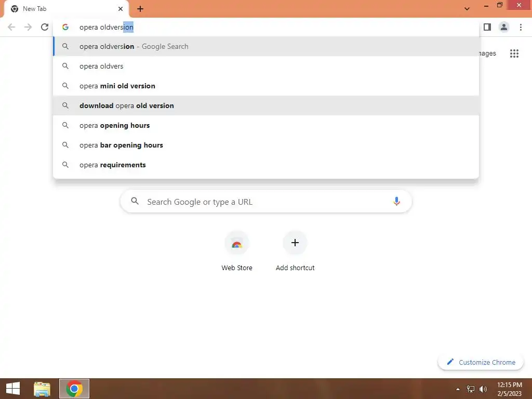Screen dimensions: 532x399
Task: Click the Google G icon in address bar
Action: [x=65, y=27]
